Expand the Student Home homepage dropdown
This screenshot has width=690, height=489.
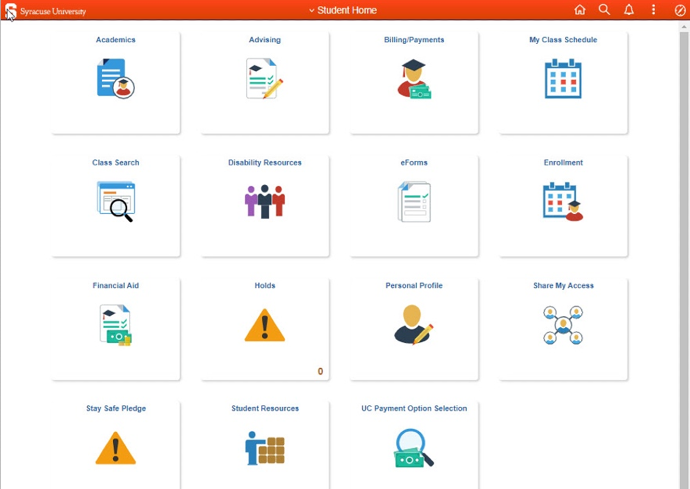coord(343,10)
